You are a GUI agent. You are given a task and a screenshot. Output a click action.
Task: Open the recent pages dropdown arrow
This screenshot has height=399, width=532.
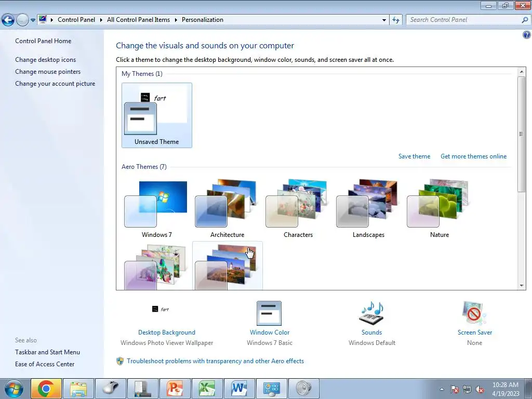click(33, 20)
